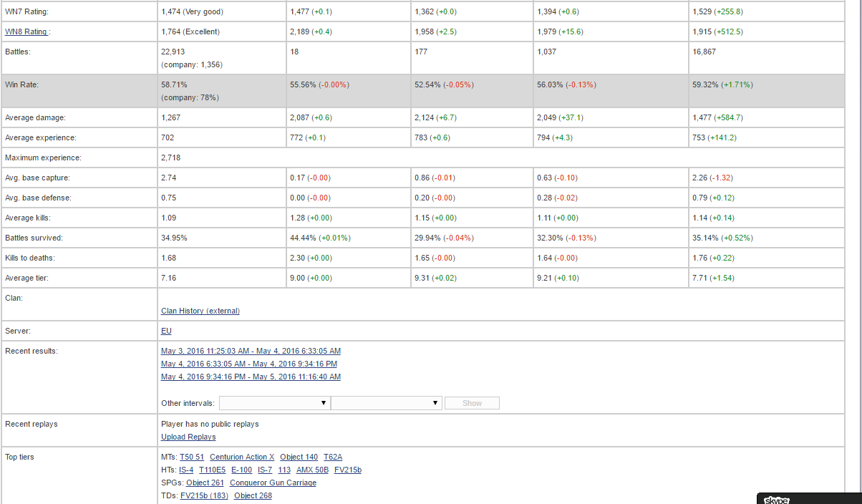The width and height of the screenshot is (862, 504).
Task: Open the Object 261 SPG link
Action: (x=205, y=483)
